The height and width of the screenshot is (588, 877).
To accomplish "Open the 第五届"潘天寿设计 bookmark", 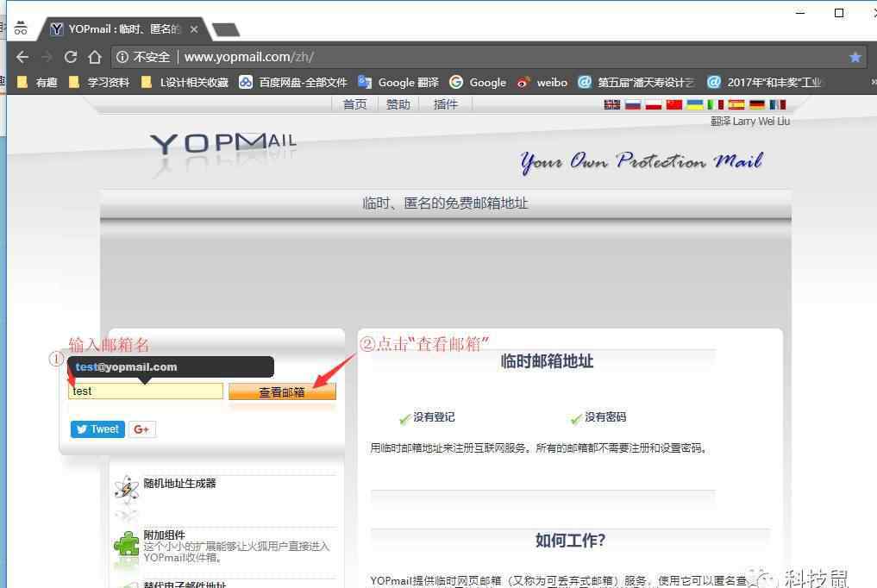I will tap(636, 82).
